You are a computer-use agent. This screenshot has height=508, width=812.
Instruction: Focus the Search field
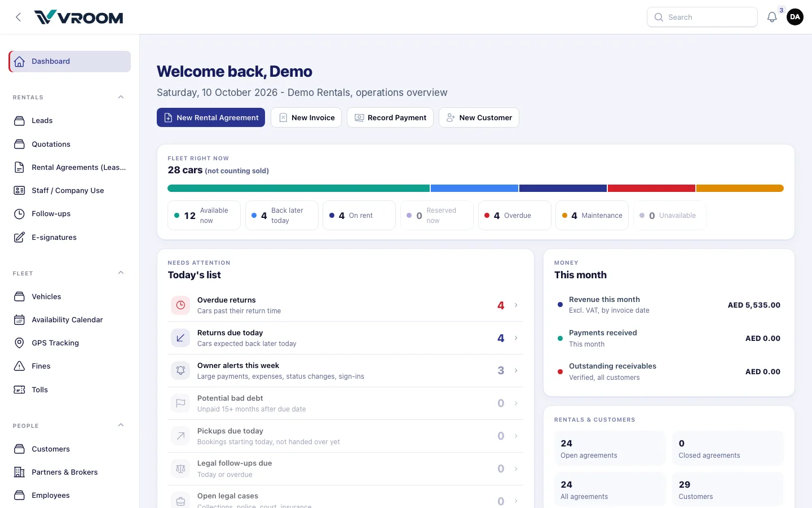[702, 17]
